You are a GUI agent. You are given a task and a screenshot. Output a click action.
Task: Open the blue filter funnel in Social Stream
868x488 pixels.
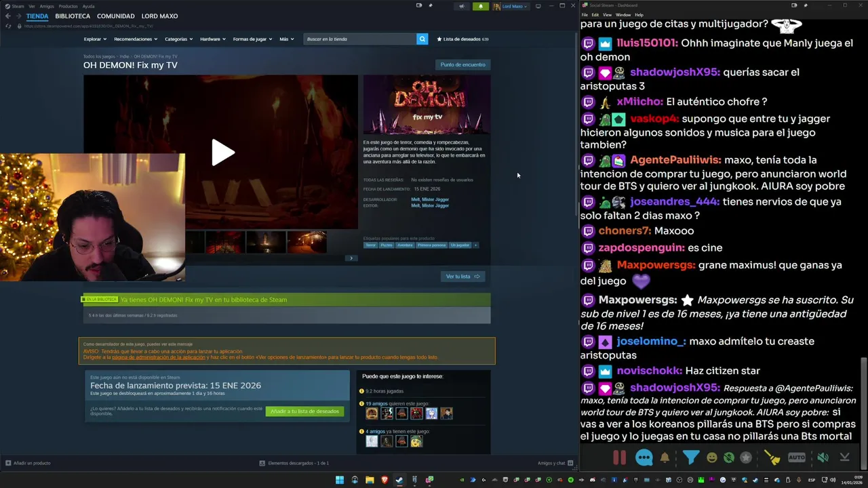(690, 457)
